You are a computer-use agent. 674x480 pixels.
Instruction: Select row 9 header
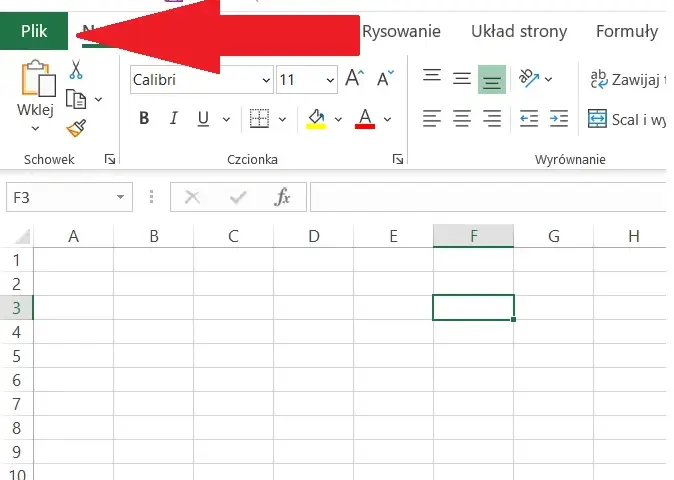click(16, 452)
